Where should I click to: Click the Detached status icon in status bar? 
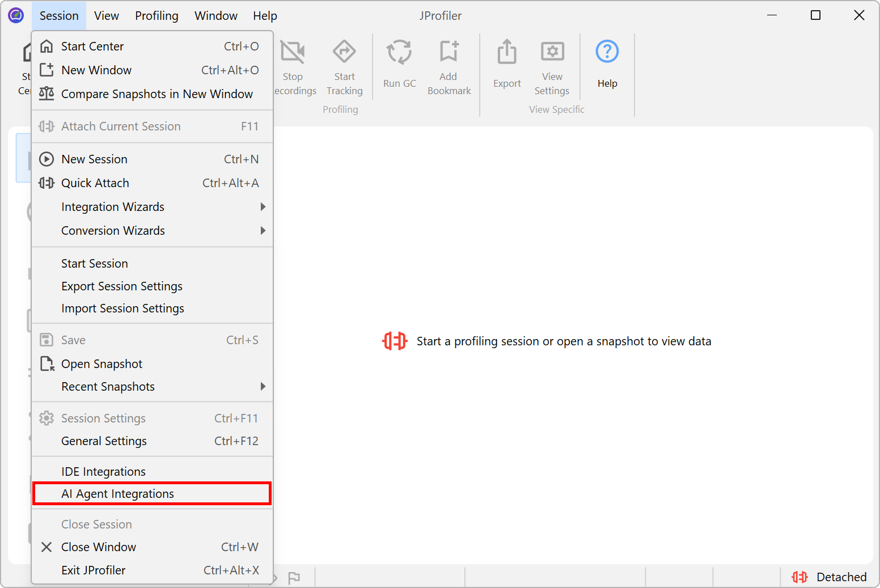pos(799,577)
